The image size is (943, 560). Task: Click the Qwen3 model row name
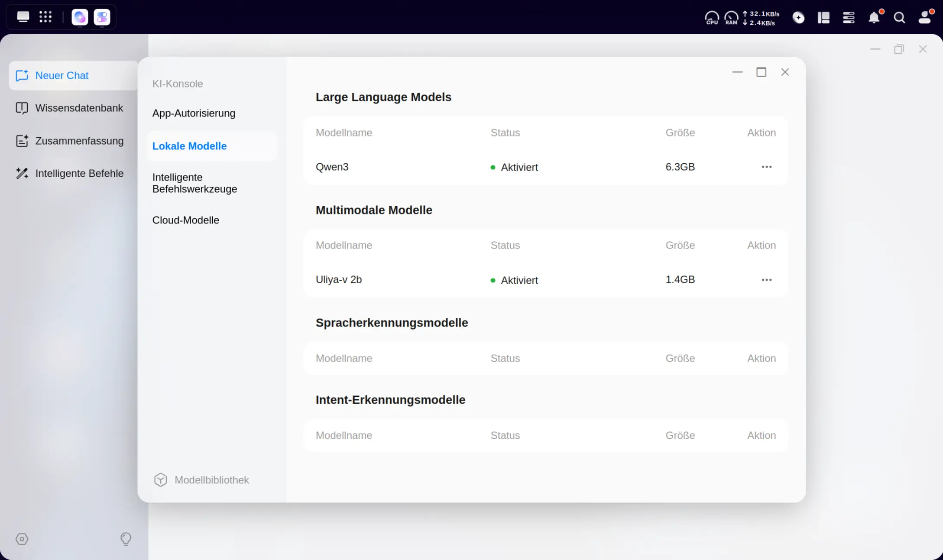click(x=332, y=167)
